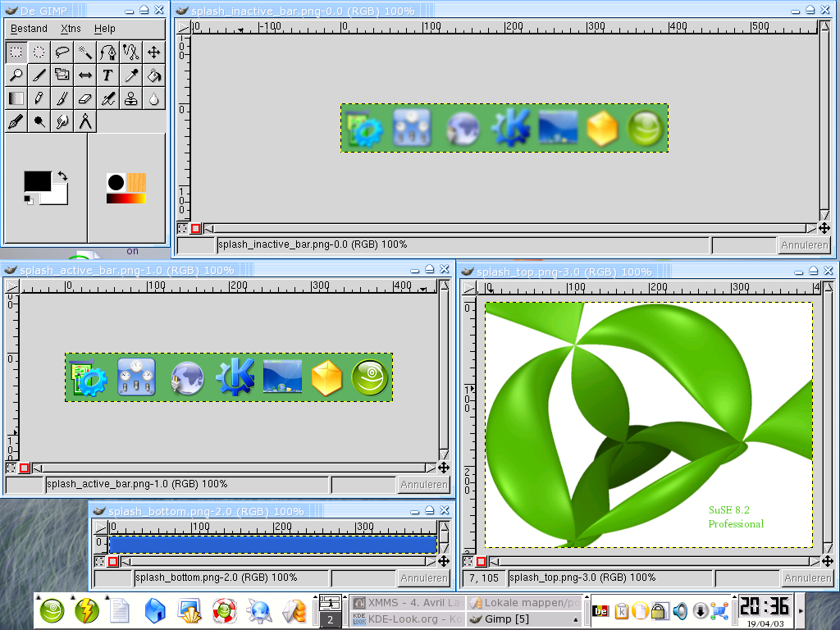840x630 pixels.
Task: Click dashed selection toggle in splash_bottom window
Action: 99,561
